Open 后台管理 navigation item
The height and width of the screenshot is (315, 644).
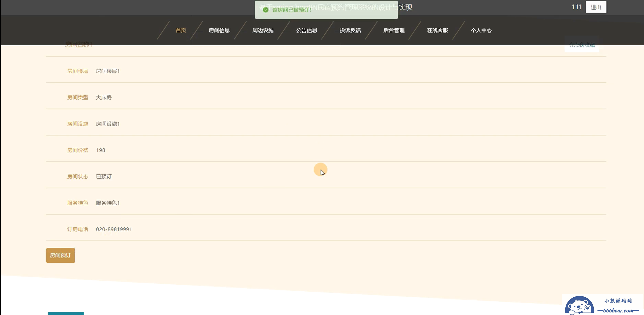(394, 30)
